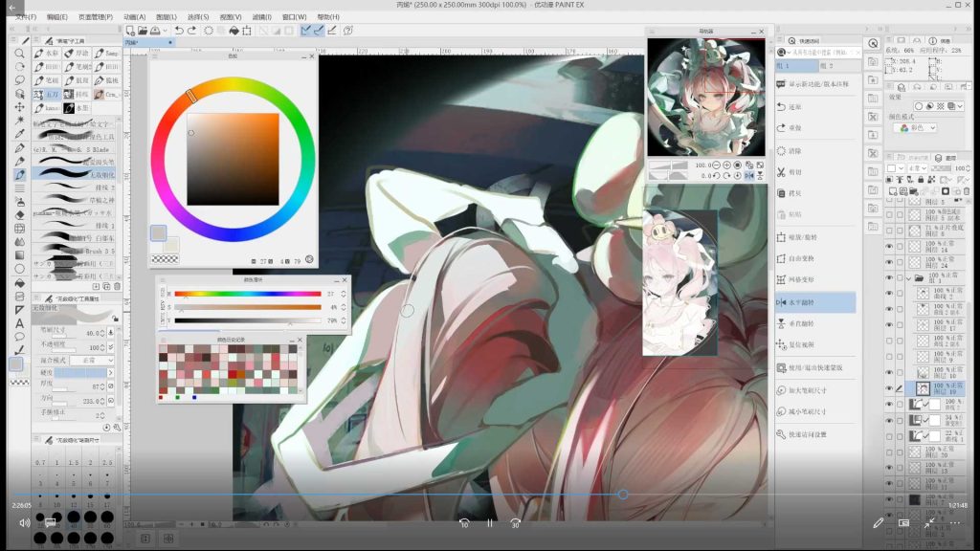Toggle visibility of selected layer 图层 19
Image resolution: width=980 pixels, height=551 pixels.
tap(889, 388)
